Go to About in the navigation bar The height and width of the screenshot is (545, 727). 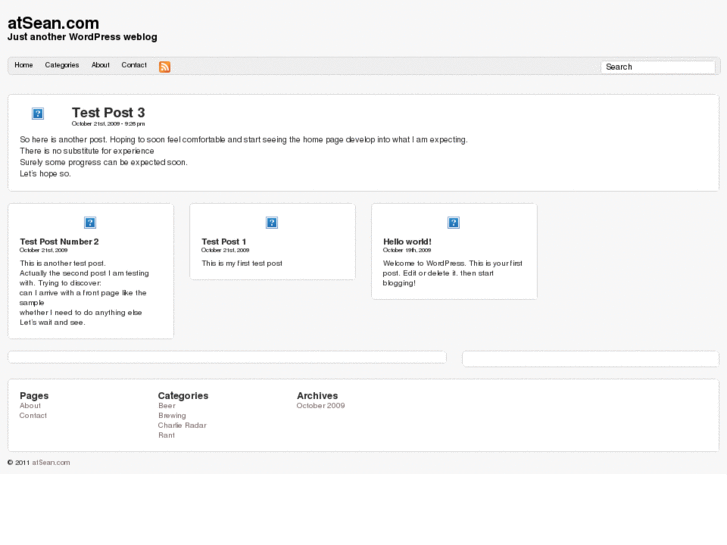point(100,65)
